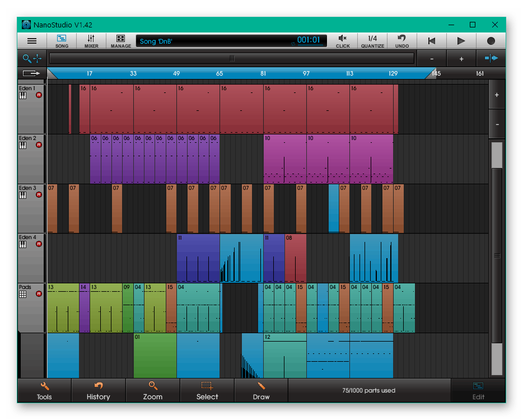The height and width of the screenshot is (420, 523).
Task: Open the History panel
Action: point(99,390)
